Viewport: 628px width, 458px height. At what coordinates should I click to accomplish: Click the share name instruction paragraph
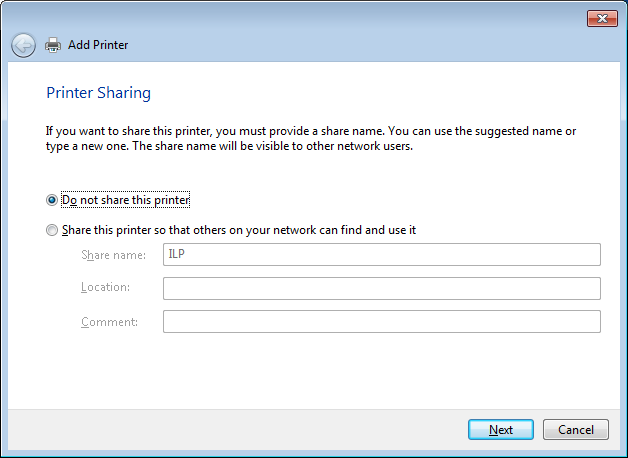click(x=310, y=139)
